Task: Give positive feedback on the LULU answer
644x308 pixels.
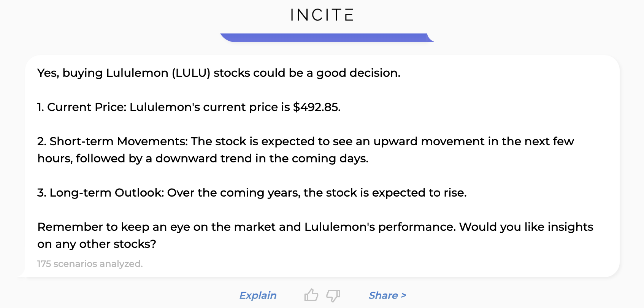Action: tap(311, 295)
